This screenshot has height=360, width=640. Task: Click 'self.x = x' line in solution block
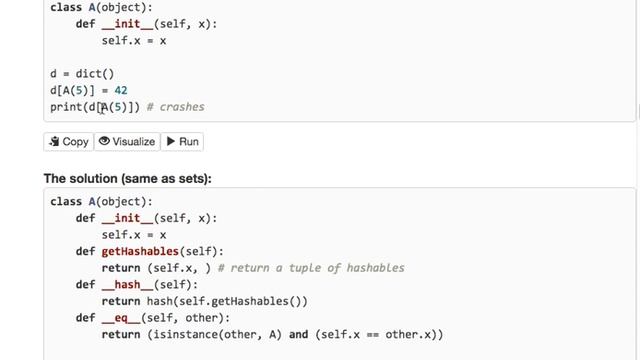(134, 235)
